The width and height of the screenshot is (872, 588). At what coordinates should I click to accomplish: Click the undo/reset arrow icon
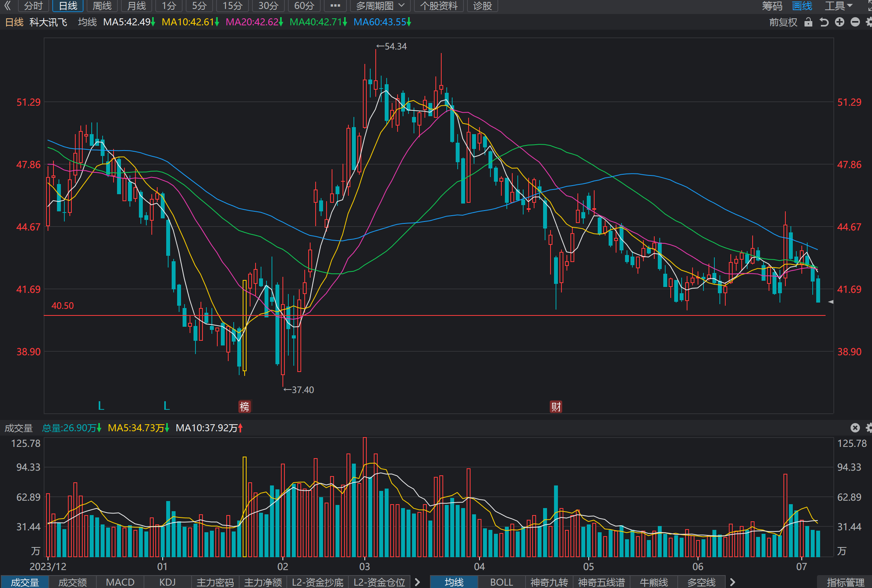824,22
